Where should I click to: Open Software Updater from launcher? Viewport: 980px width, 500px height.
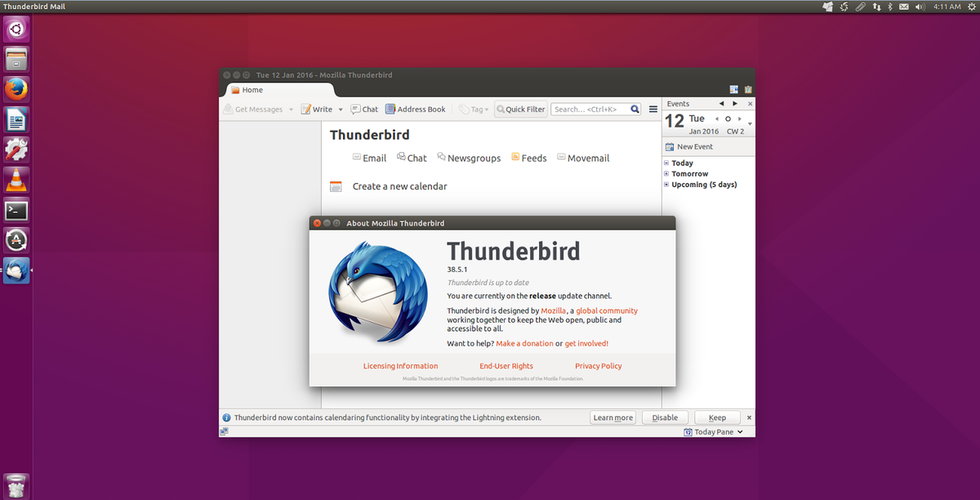click(x=16, y=240)
